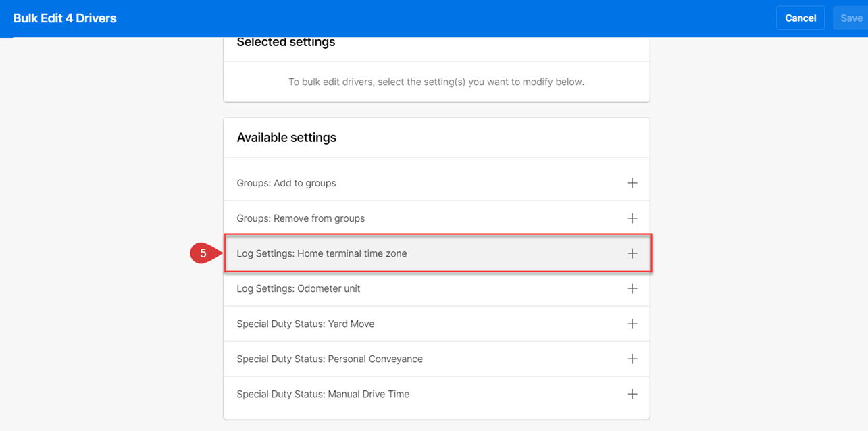This screenshot has width=868, height=431.
Task: Select the Groups: Add to groups label
Action: tap(286, 183)
